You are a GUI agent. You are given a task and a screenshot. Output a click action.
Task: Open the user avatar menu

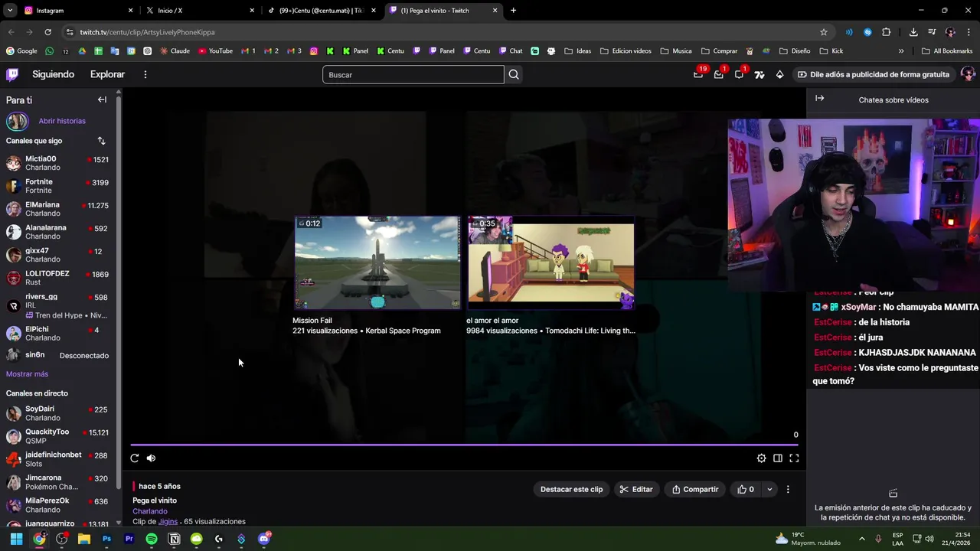(967, 74)
